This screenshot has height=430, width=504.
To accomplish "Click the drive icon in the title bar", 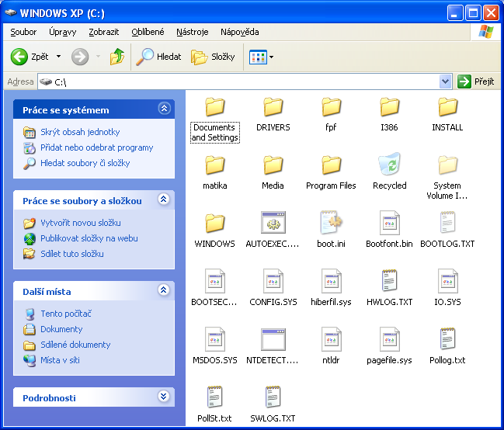I will [x=11, y=13].
